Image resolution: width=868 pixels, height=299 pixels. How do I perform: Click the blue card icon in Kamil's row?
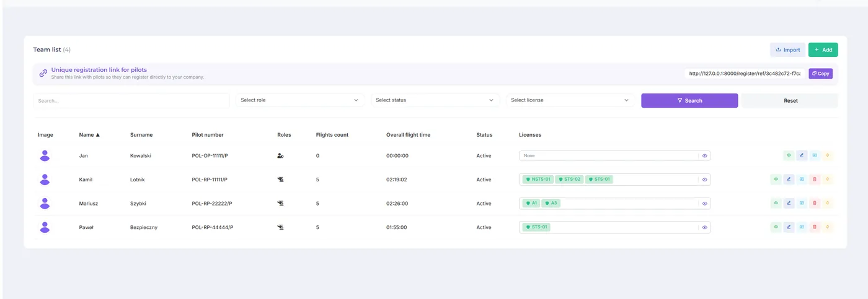tap(802, 180)
